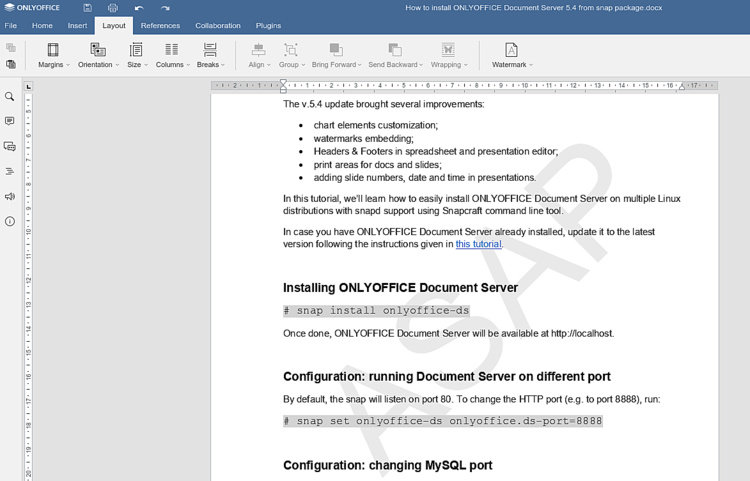Viewport: 750px width, 481px height.
Task: Click the Print icon in title bar
Action: (x=113, y=8)
